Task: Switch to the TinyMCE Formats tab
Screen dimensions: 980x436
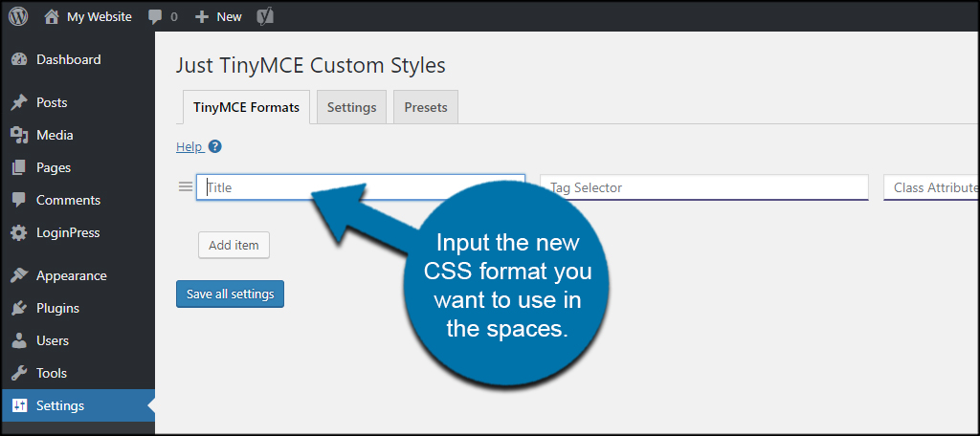Action: pyautogui.click(x=246, y=107)
